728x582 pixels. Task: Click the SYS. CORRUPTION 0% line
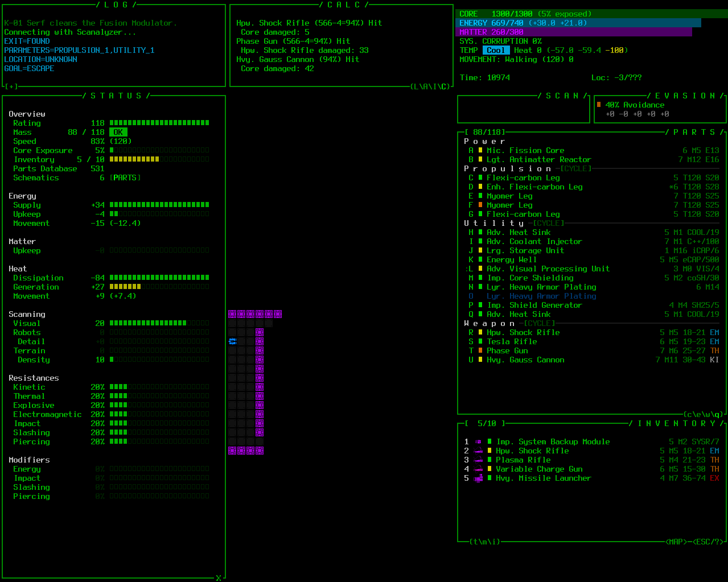(x=501, y=41)
